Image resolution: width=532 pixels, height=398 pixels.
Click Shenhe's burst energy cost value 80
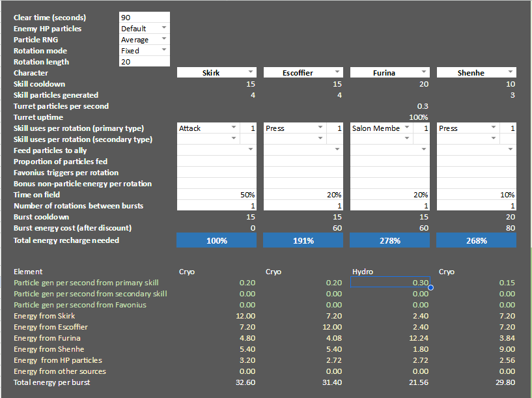(x=511, y=228)
